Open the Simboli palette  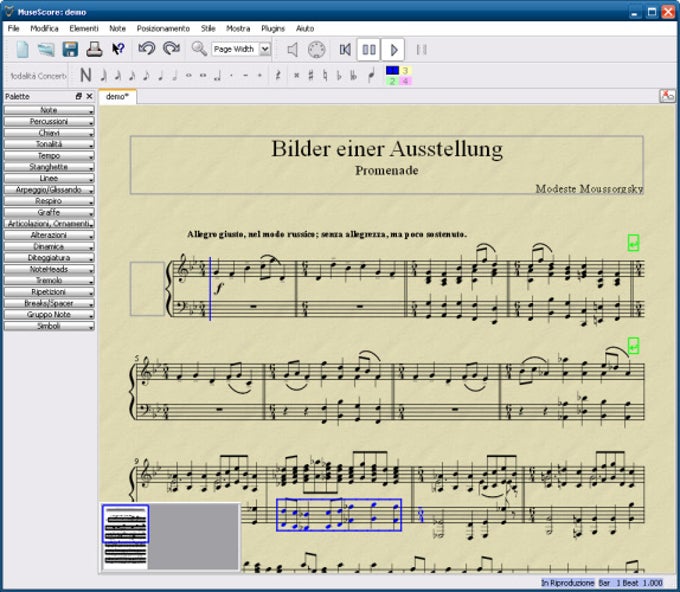(x=49, y=326)
